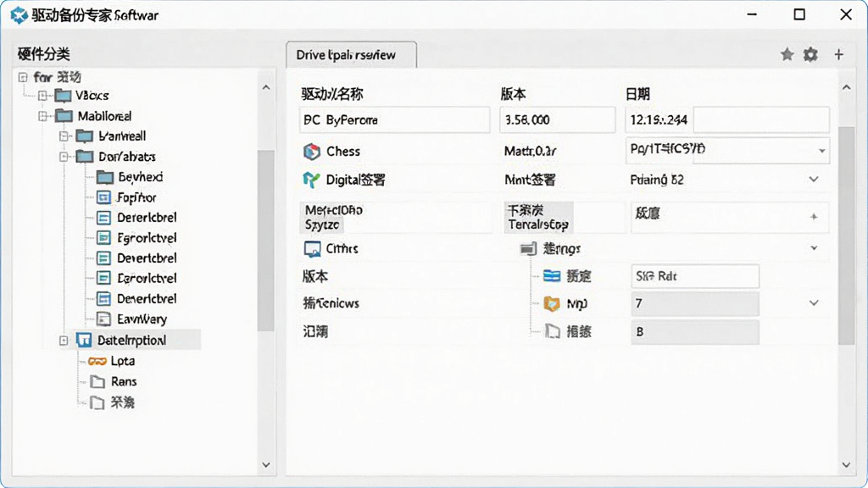This screenshot has height=488, width=868.
Task: Collapse the root 'for 驱动' tree node
Action: [x=23, y=77]
